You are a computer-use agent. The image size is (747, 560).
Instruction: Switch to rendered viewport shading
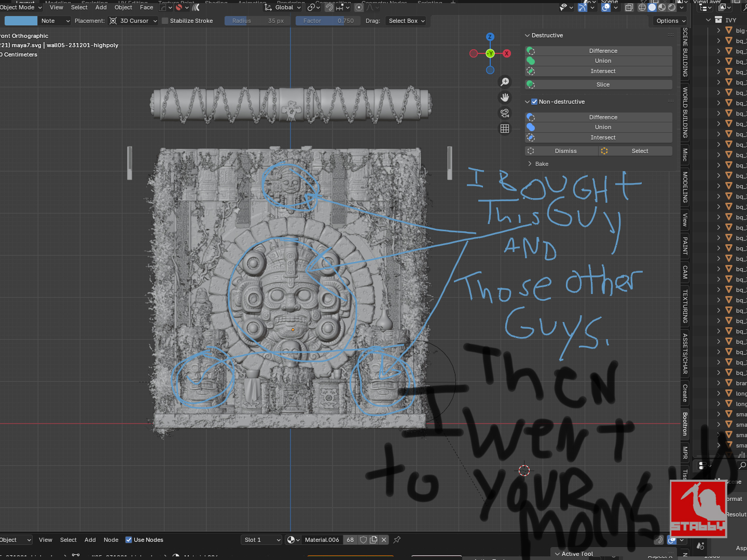pos(672,7)
